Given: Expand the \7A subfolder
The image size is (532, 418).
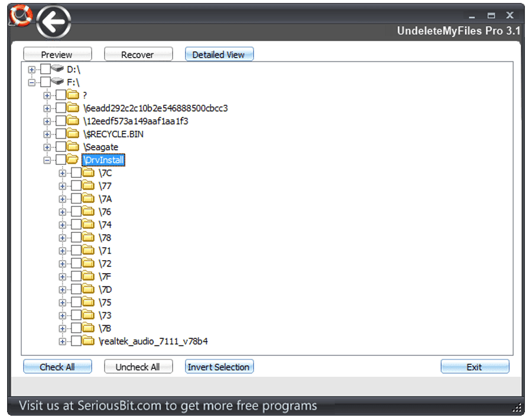Looking at the screenshot, I should (x=63, y=199).
